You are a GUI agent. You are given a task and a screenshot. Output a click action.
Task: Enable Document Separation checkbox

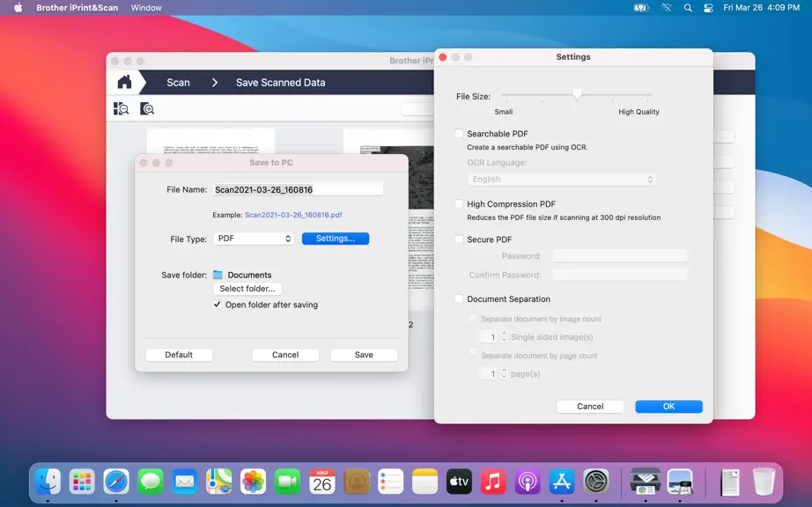click(x=459, y=298)
